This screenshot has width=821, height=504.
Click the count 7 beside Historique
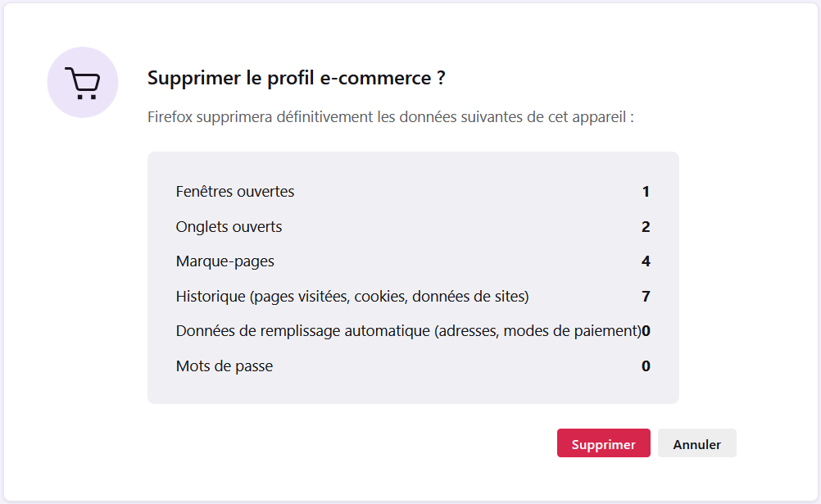tap(646, 296)
